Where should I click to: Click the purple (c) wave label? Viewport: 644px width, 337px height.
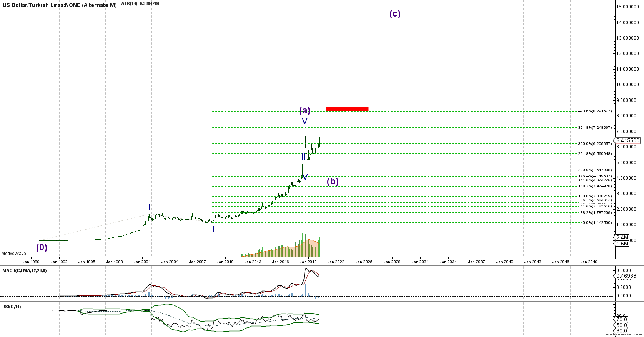pos(395,14)
